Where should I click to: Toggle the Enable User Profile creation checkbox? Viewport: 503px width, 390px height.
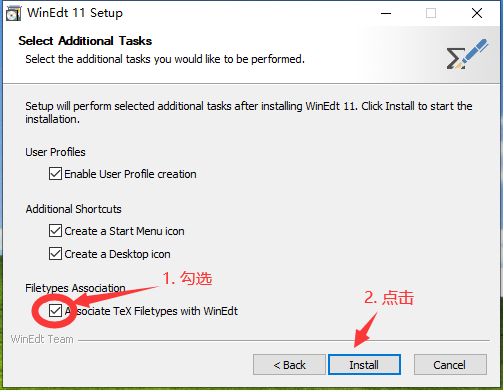[55, 174]
